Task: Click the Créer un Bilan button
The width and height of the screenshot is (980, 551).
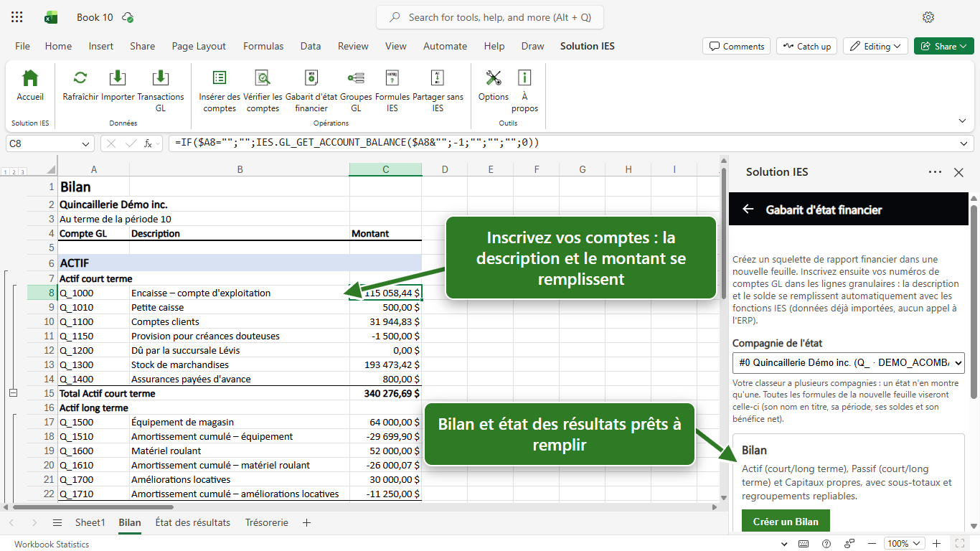Action: click(786, 522)
